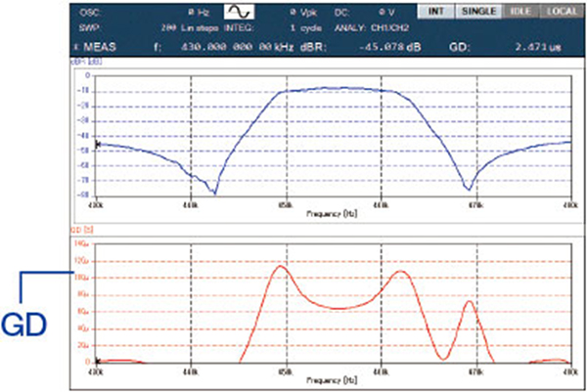Viewport: 587px width, 392px height.
Task: Click the Frequency label under the dBR graph
Action: point(332,213)
